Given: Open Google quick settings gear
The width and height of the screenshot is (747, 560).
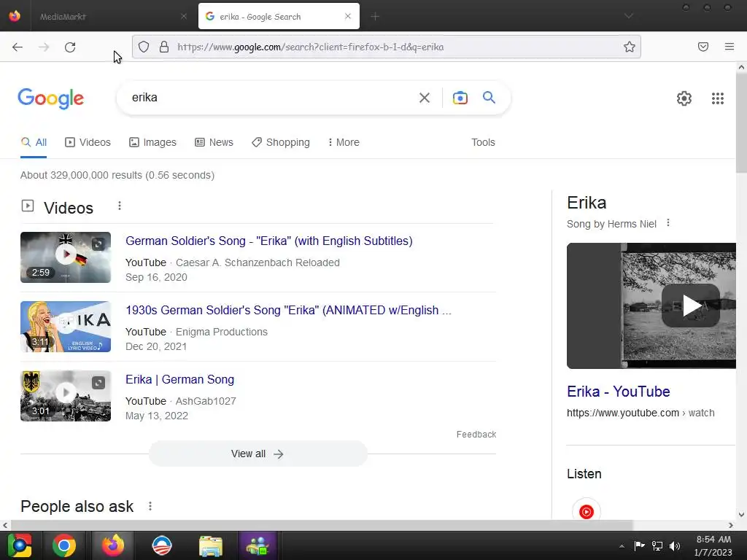Looking at the screenshot, I should (684, 98).
